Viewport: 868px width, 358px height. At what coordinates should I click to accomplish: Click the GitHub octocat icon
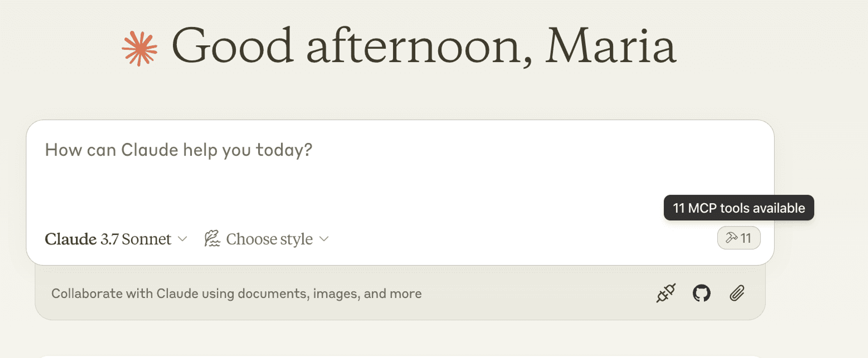click(701, 293)
